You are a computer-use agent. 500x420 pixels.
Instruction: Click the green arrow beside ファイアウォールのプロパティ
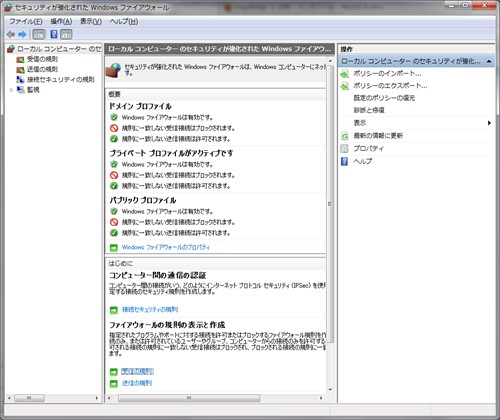[x=114, y=248]
